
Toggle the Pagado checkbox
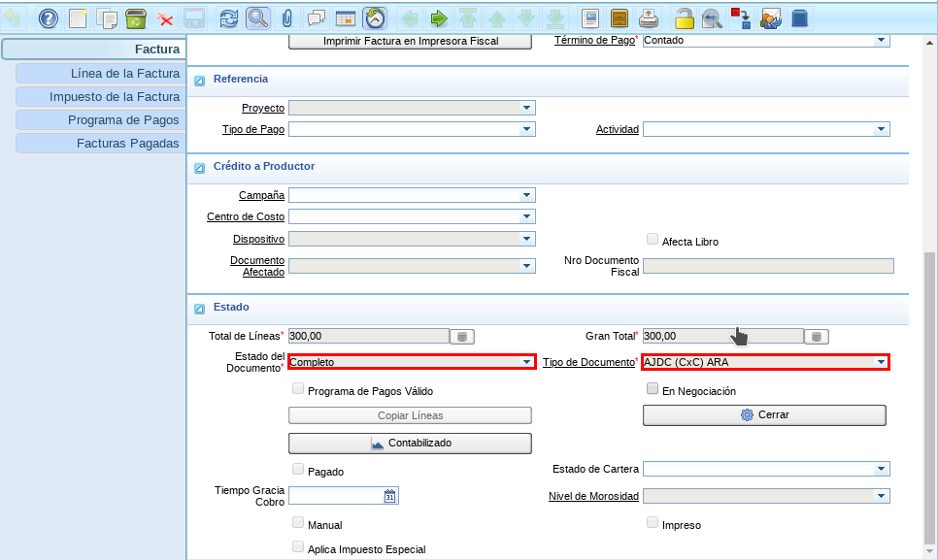click(298, 469)
